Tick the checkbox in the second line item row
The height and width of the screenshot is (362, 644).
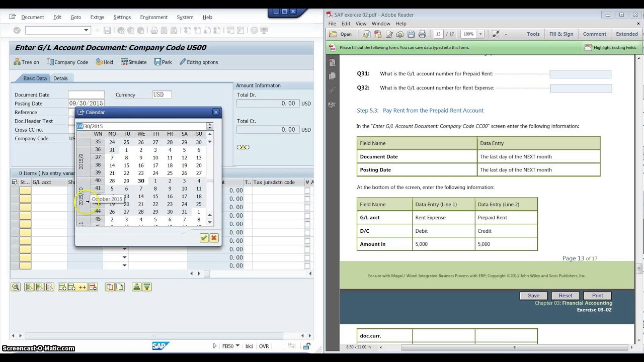coord(307,199)
